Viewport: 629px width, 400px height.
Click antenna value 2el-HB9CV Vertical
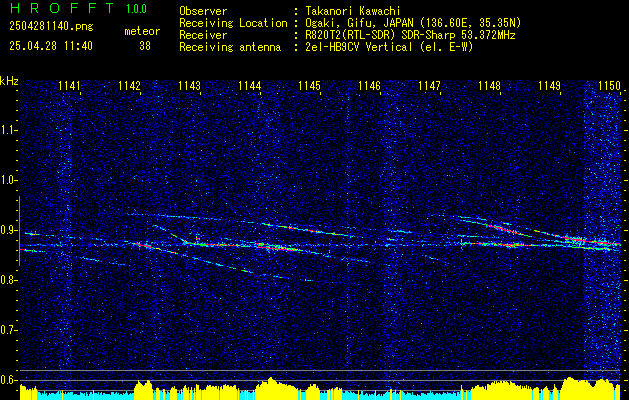358,47
